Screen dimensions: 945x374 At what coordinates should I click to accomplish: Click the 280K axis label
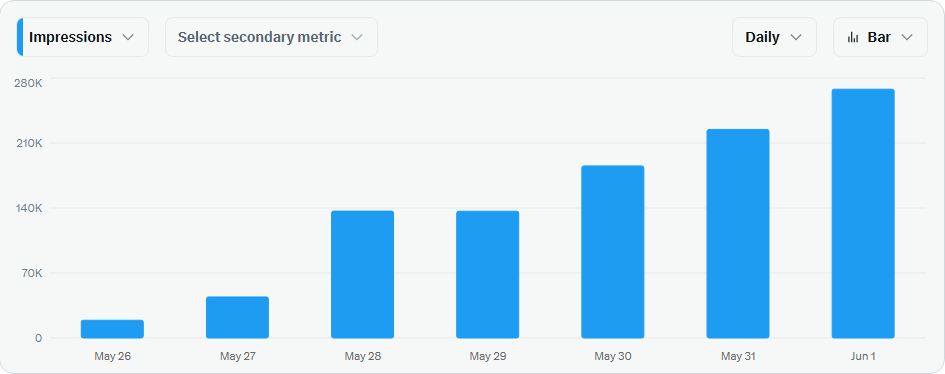click(x=28, y=83)
